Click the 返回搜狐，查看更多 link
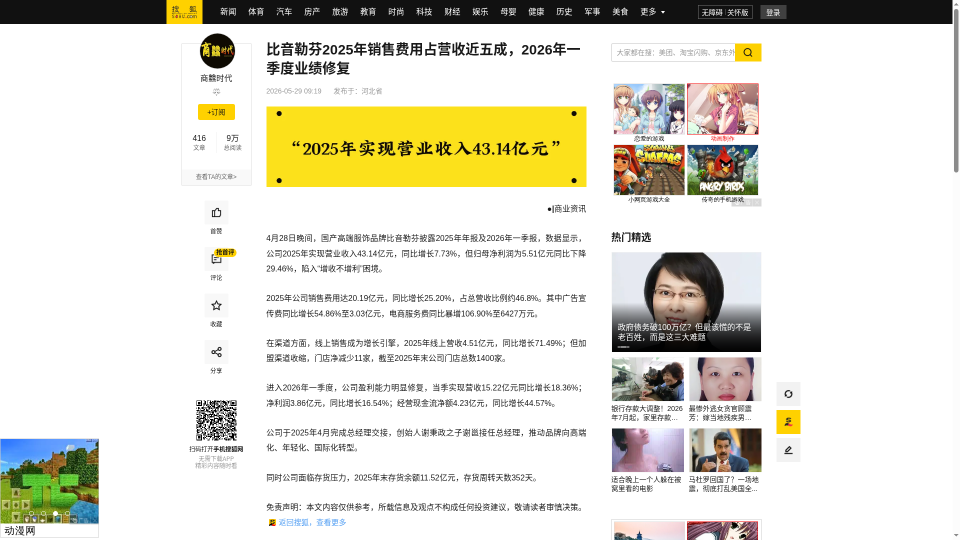960x540 pixels. coord(312,523)
